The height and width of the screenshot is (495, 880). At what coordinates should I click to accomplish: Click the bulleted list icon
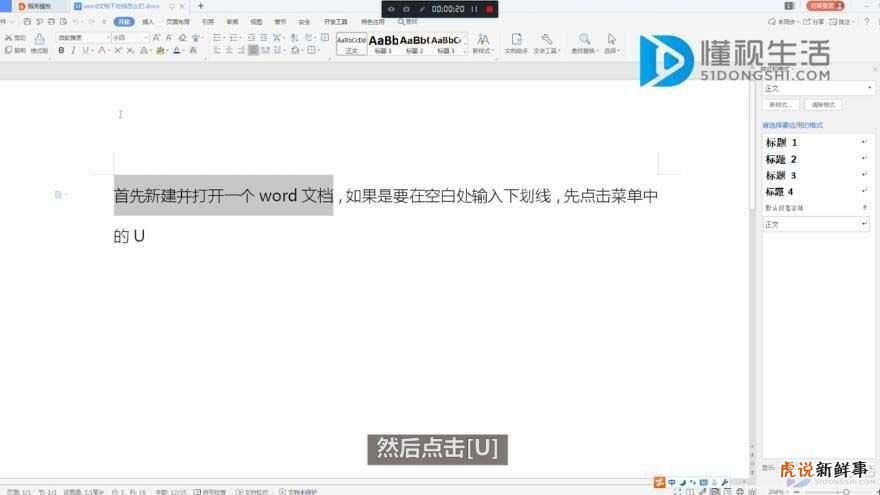point(217,38)
